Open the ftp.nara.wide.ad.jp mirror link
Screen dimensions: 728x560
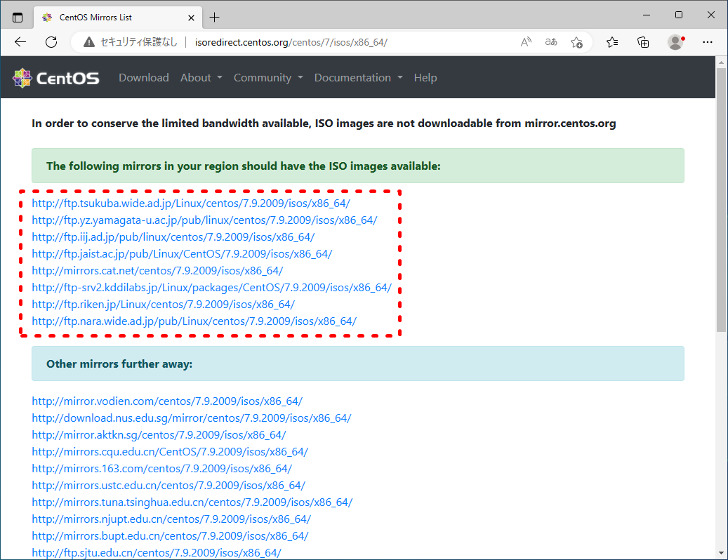tap(194, 321)
